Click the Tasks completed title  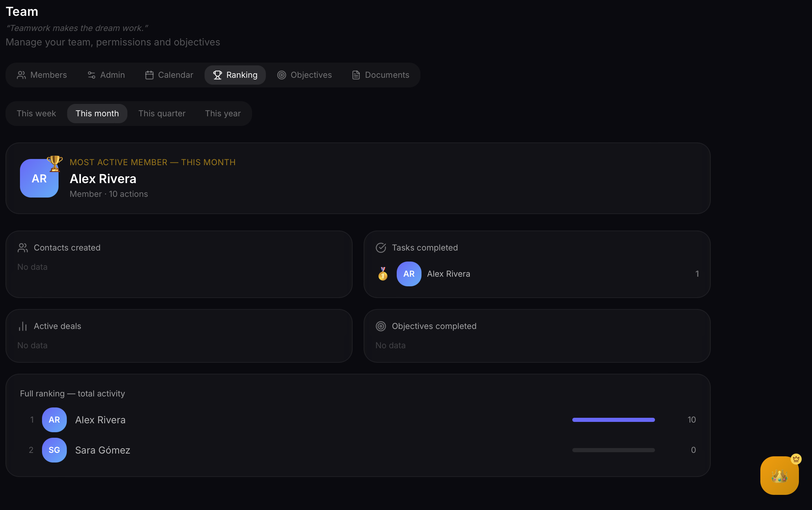pos(425,248)
